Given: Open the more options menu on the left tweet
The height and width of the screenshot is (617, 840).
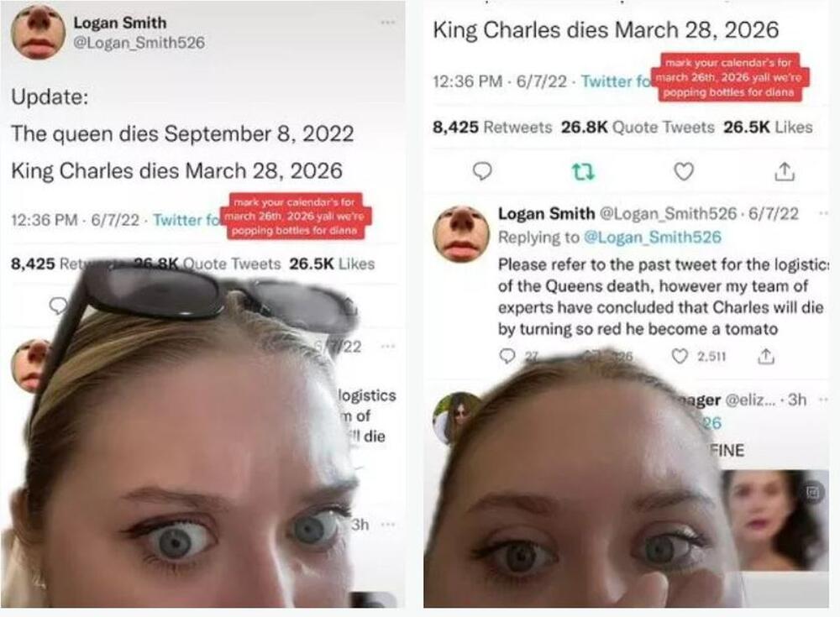Looking at the screenshot, I should [x=387, y=22].
